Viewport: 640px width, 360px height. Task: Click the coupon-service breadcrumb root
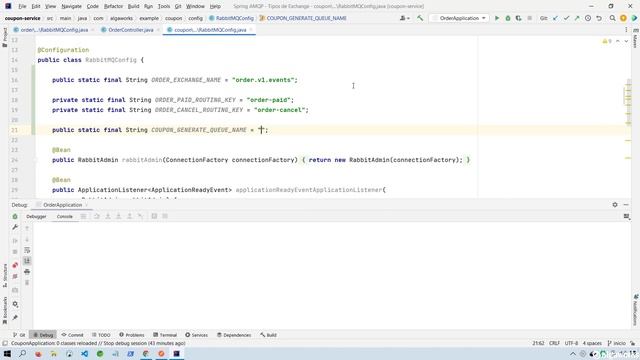point(22,18)
